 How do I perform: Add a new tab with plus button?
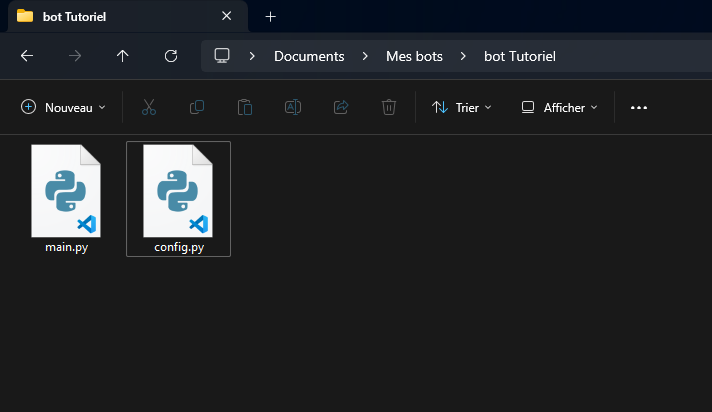[x=270, y=16]
